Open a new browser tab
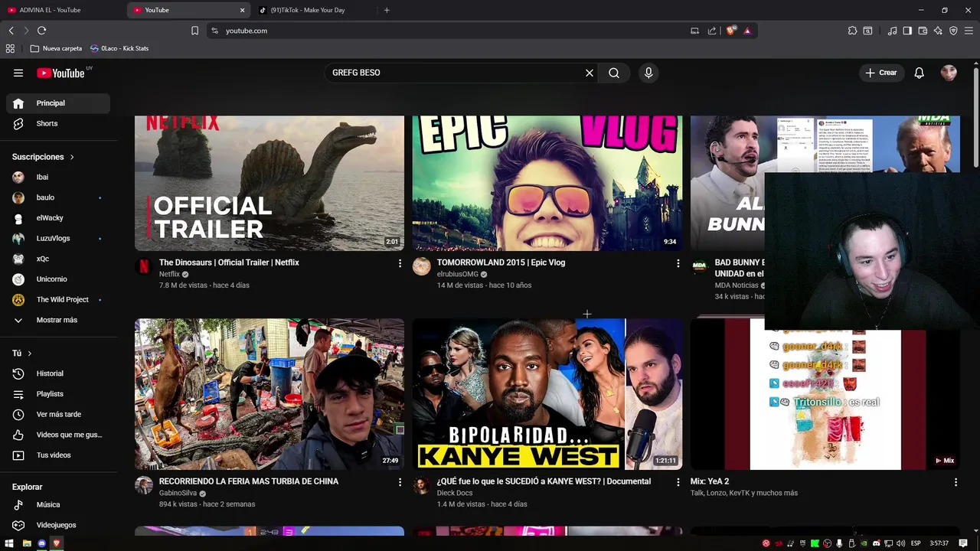The image size is (980, 551). click(387, 10)
